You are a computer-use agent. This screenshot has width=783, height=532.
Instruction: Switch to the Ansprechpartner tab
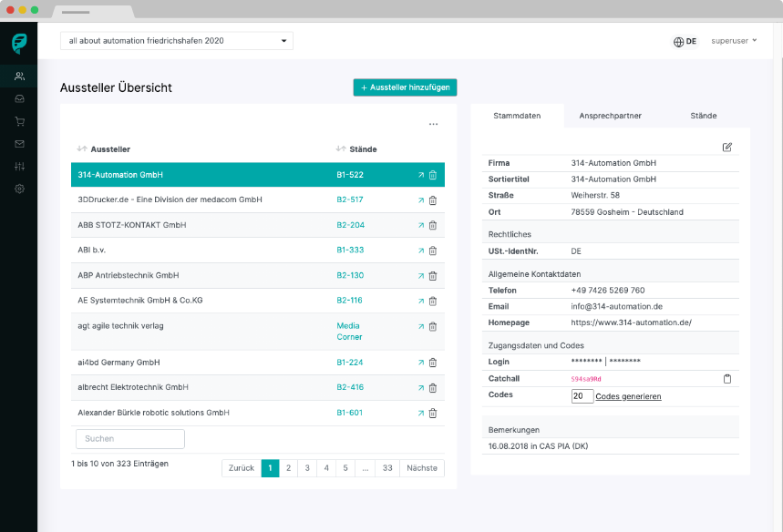click(610, 116)
